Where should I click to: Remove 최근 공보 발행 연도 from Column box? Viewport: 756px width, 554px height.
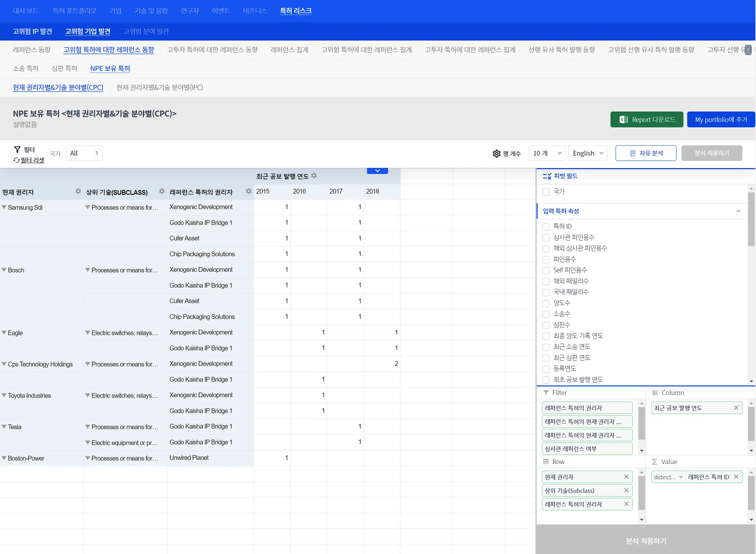pyautogui.click(x=736, y=408)
